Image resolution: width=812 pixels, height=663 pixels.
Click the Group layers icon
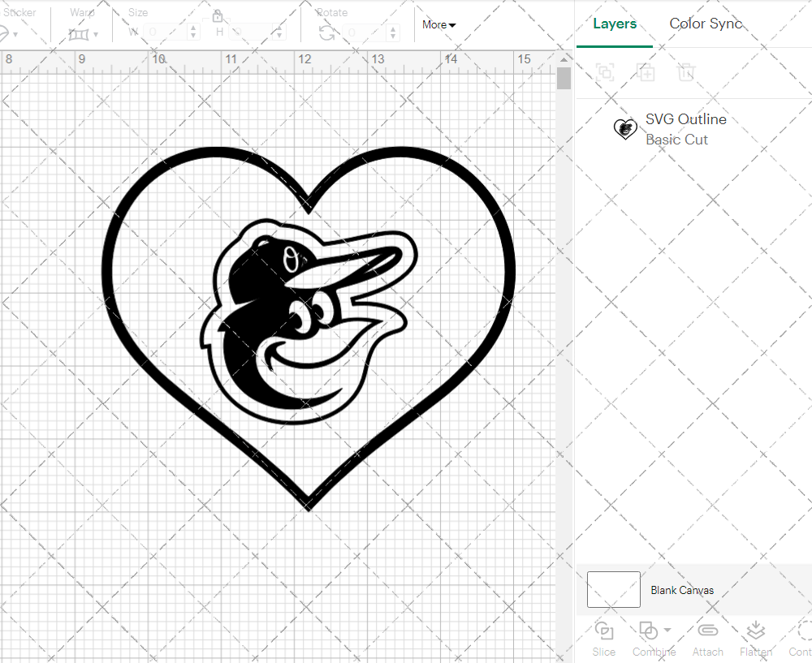(605, 72)
